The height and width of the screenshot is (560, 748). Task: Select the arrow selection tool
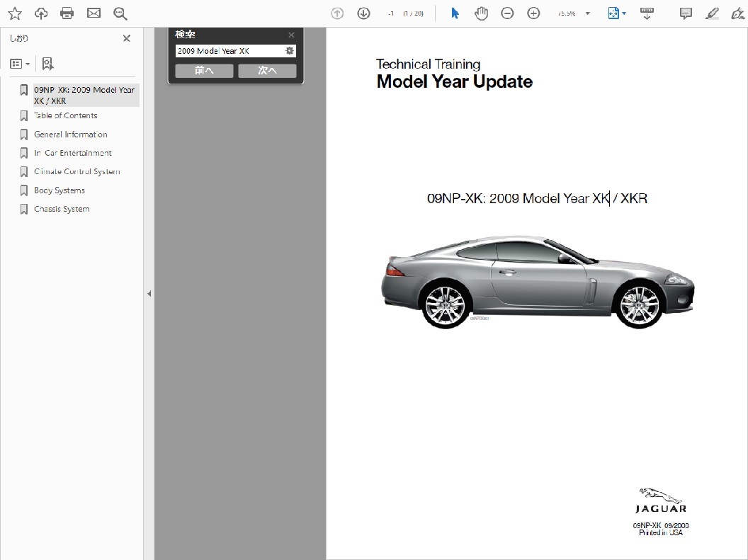(x=455, y=13)
